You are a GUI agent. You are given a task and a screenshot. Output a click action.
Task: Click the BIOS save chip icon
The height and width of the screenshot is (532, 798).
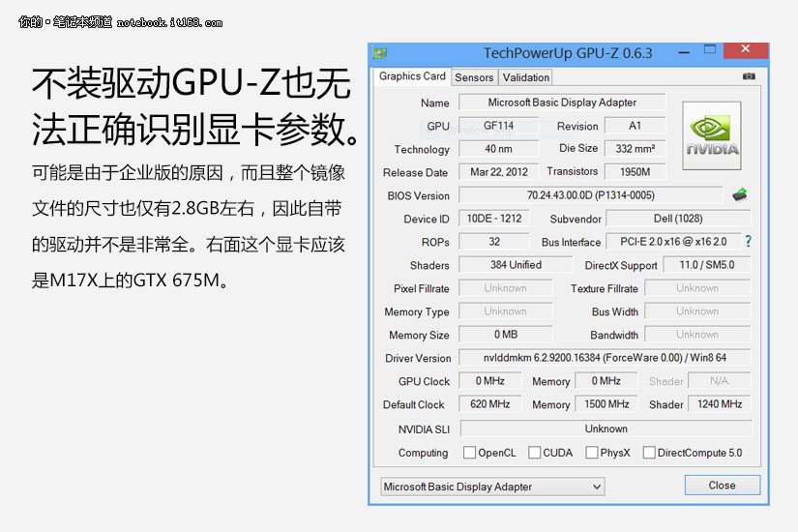pos(740,195)
